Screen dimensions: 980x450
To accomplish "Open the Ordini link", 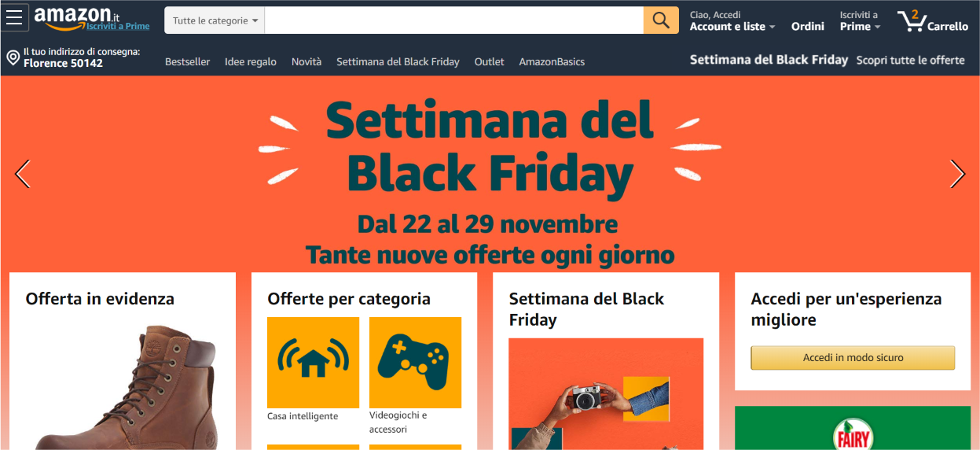I will coord(808,27).
